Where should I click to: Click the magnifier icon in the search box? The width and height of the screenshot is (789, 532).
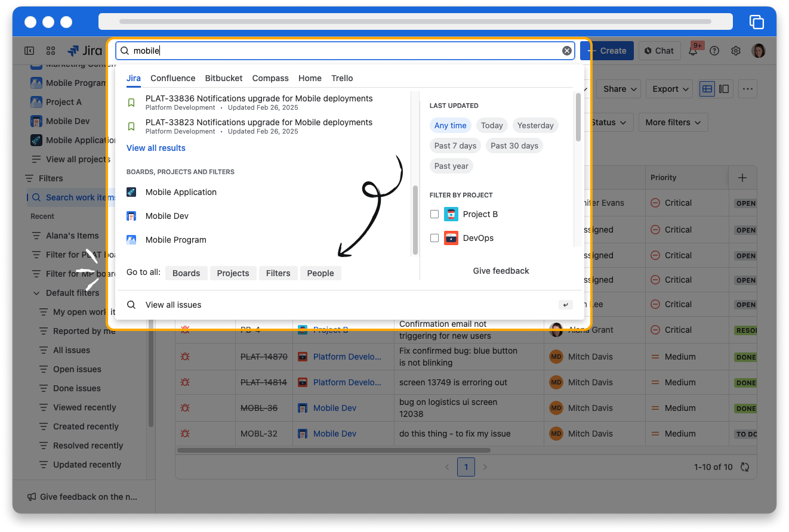pyautogui.click(x=125, y=51)
